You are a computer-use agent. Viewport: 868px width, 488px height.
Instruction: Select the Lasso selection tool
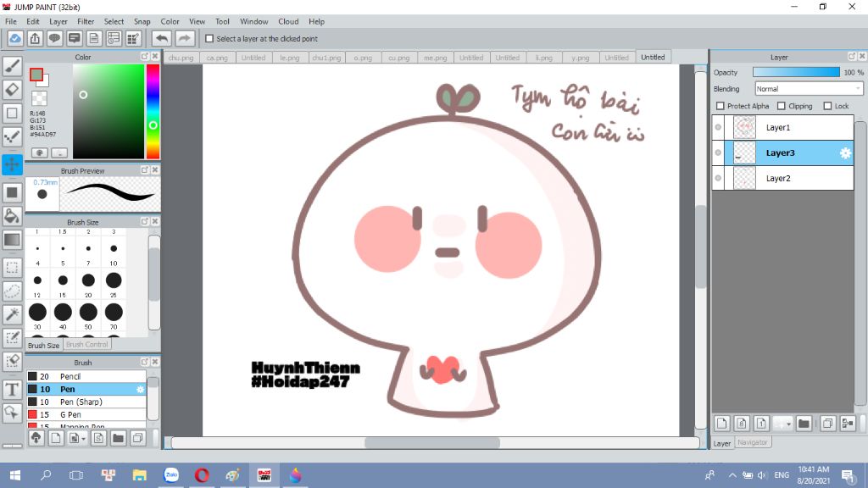click(12, 291)
